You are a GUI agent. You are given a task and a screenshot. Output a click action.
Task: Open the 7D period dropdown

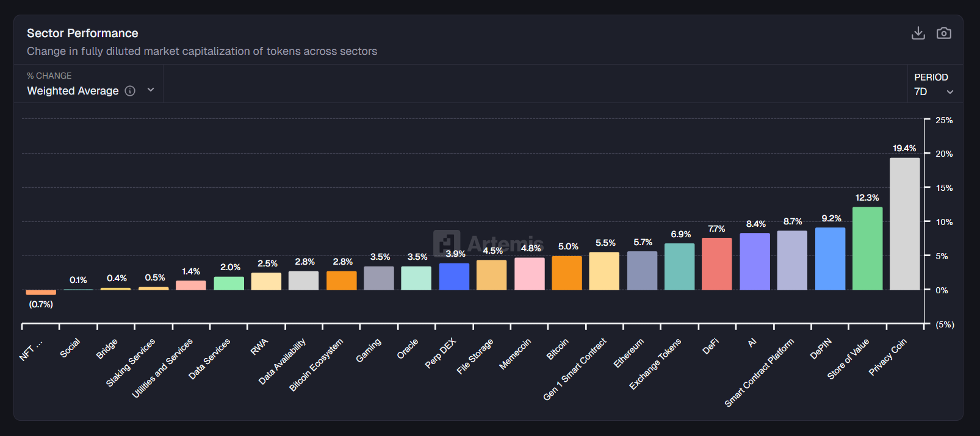[x=933, y=91]
